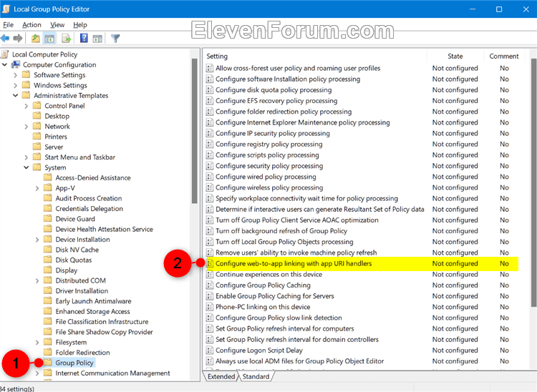Sort by the State column header
This screenshot has width=537, height=392.
pyautogui.click(x=455, y=56)
